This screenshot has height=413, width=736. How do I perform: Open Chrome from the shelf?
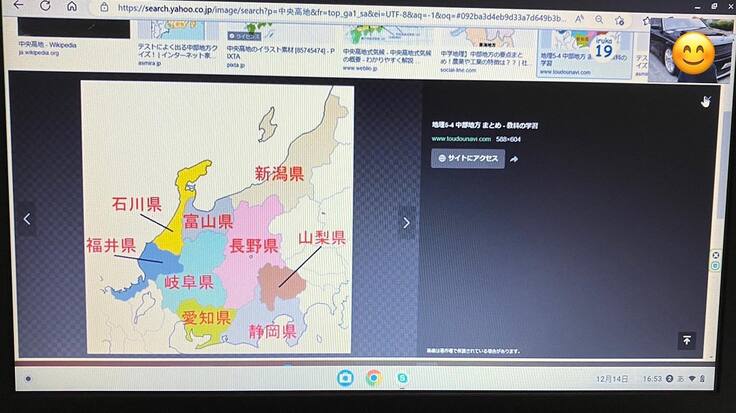(x=373, y=378)
